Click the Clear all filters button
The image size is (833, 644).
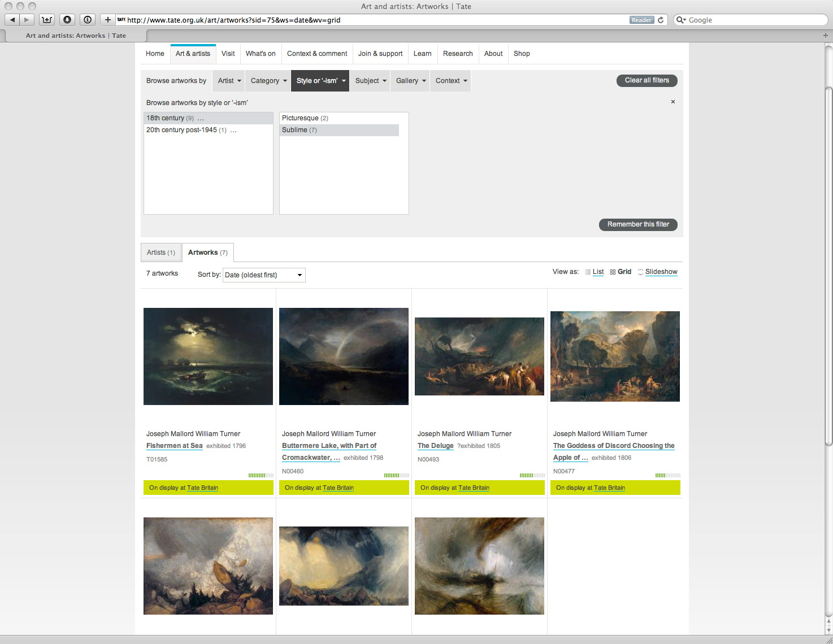(647, 80)
